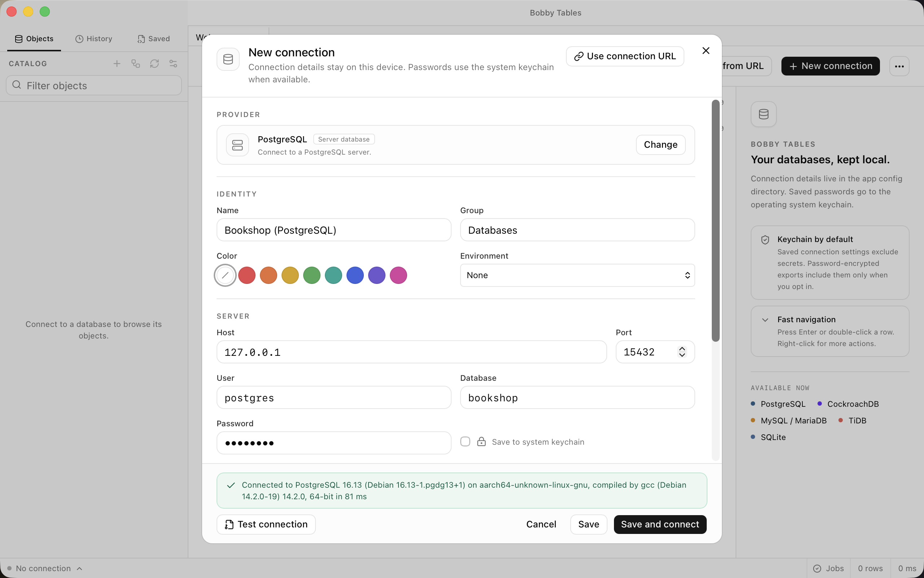
Task: Open catalog filter settings sliders icon
Action: pos(173,64)
